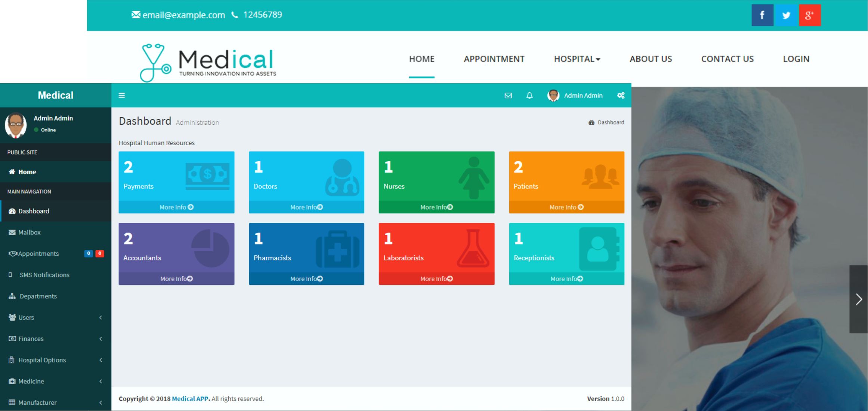The width and height of the screenshot is (868, 411).
Task: Click the Twitter social icon
Action: pos(786,15)
